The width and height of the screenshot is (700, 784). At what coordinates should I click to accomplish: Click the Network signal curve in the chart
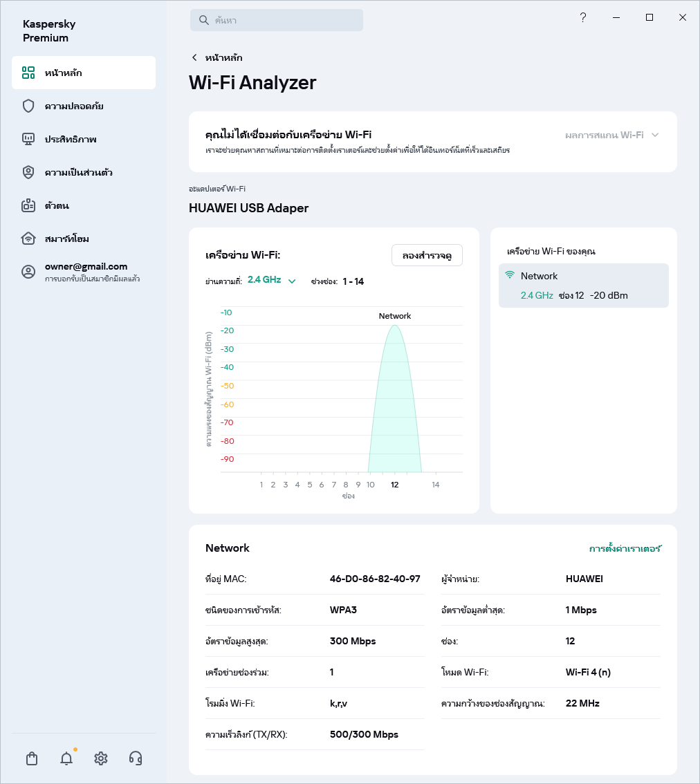pyautogui.click(x=395, y=401)
